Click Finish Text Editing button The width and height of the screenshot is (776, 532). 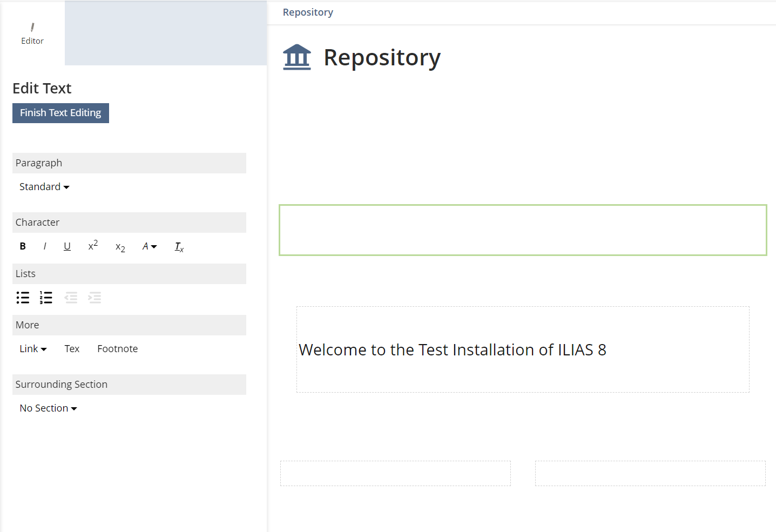[x=60, y=113]
